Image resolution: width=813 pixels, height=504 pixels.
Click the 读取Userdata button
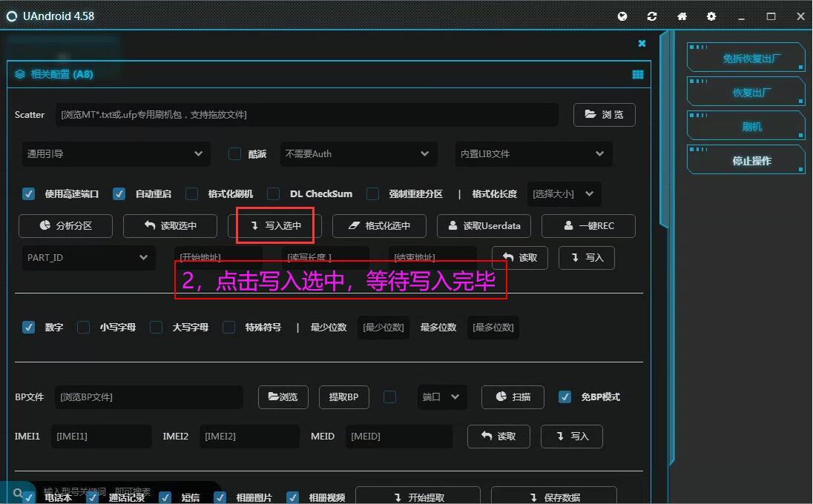(484, 226)
